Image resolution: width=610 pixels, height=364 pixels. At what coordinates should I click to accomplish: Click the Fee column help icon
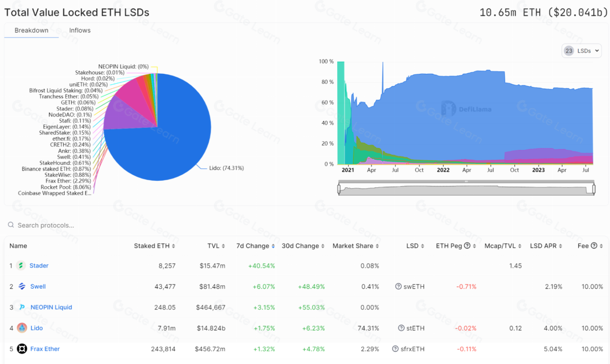point(594,246)
